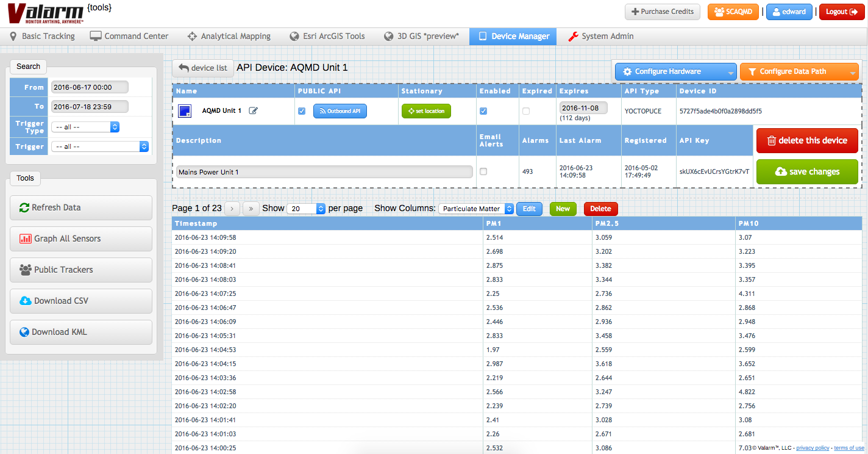
Task: Go to next page arrow
Action: click(232, 209)
